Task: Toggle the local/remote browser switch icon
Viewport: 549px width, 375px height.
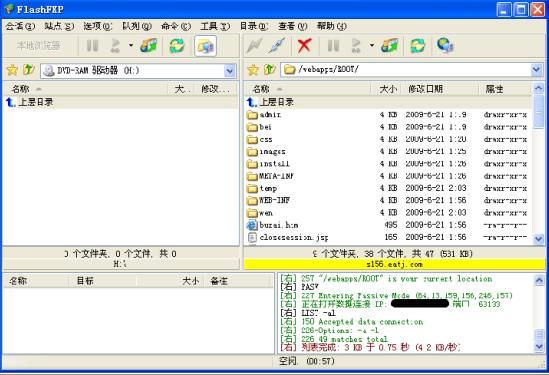Action: coord(206,46)
